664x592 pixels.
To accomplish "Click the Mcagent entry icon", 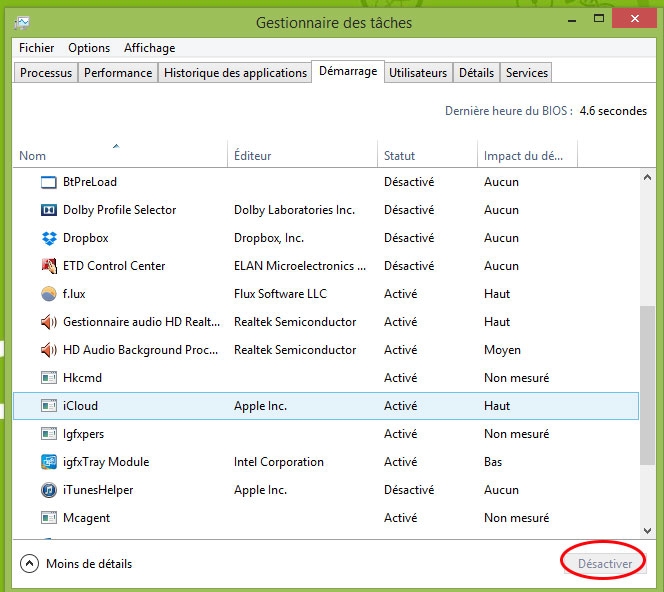I will (49, 517).
